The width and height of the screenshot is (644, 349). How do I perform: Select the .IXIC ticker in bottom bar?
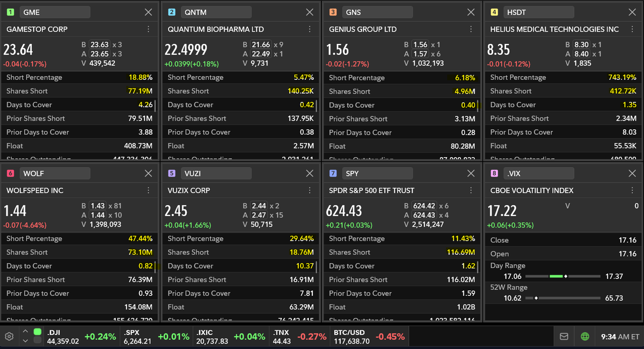[231, 337]
